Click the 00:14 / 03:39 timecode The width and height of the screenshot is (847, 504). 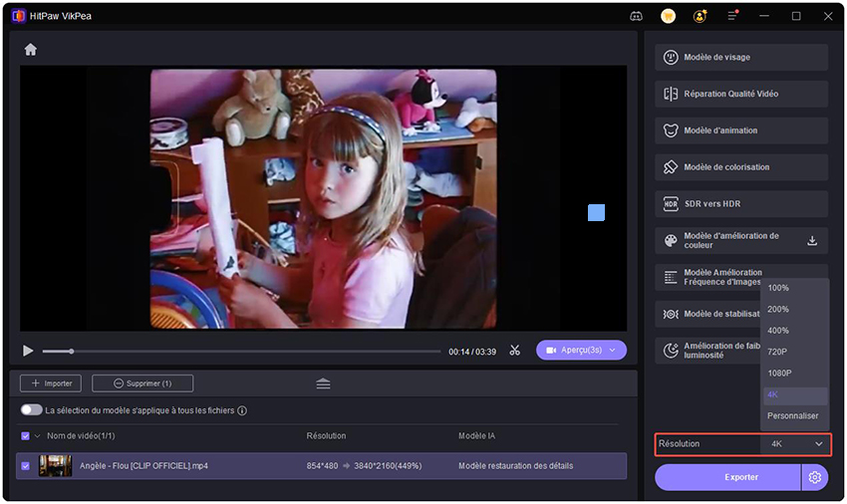point(472,352)
